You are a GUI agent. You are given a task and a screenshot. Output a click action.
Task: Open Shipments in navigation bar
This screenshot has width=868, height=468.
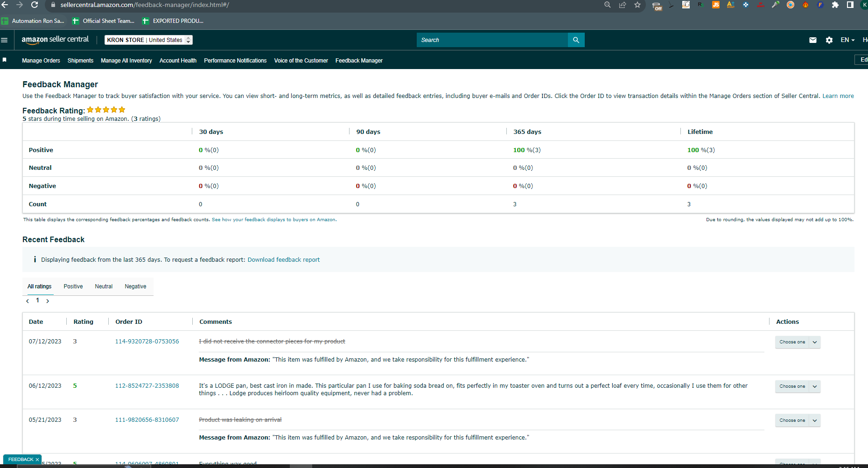pos(80,61)
